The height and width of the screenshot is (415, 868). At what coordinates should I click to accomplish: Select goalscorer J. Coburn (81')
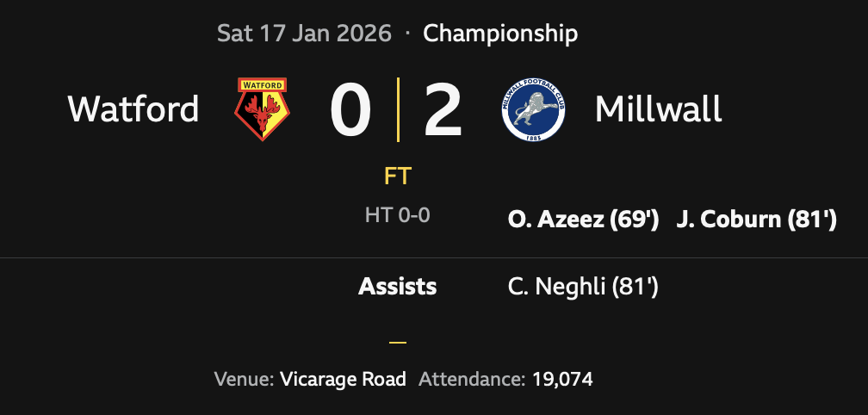pyautogui.click(x=756, y=220)
